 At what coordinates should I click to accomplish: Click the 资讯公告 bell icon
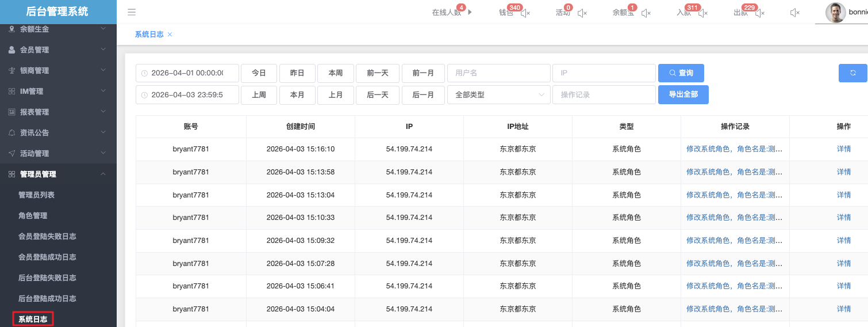click(11, 133)
